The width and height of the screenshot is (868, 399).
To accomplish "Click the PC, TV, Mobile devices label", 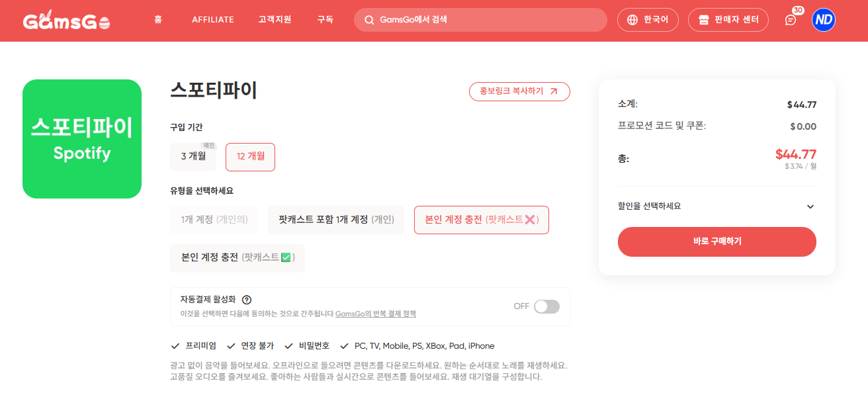I will coord(425,346).
